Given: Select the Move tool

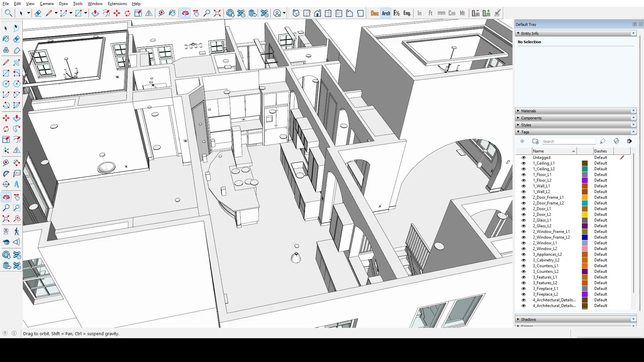Looking at the screenshot, I should [6, 118].
